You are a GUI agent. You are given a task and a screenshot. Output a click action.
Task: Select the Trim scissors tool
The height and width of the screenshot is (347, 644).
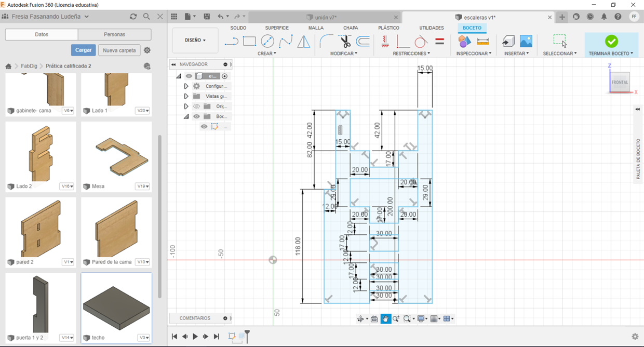point(345,42)
